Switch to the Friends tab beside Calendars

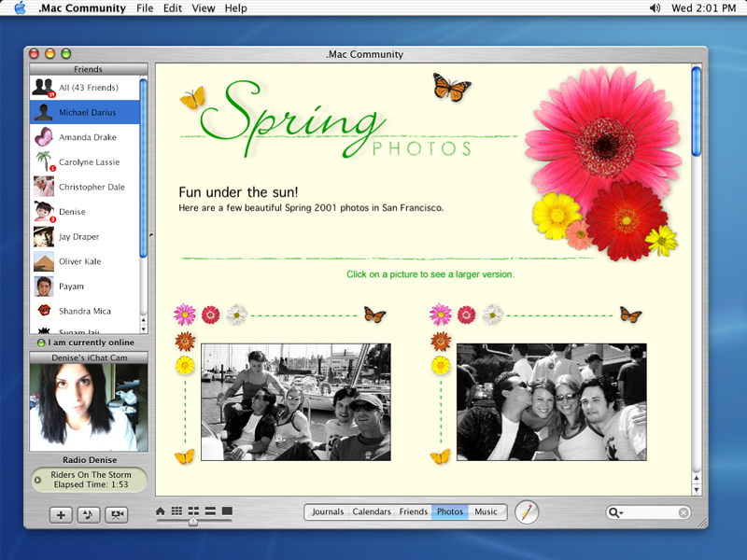point(413,511)
